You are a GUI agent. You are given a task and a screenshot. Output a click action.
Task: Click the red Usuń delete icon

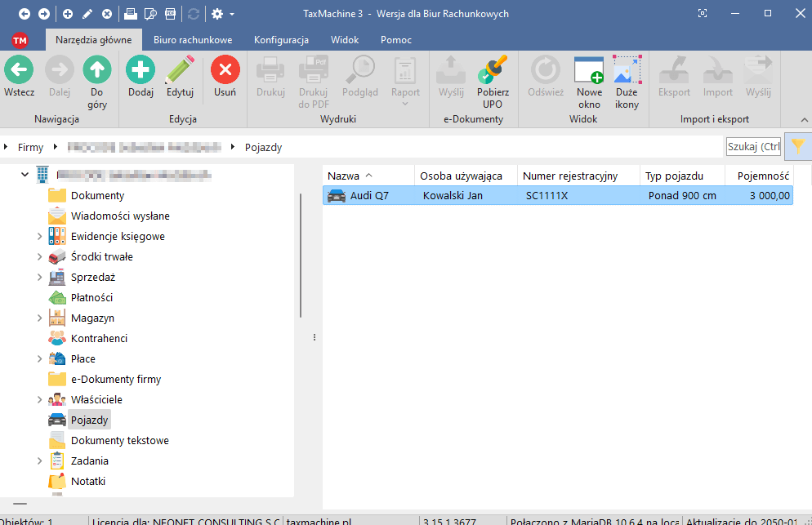pos(225,71)
